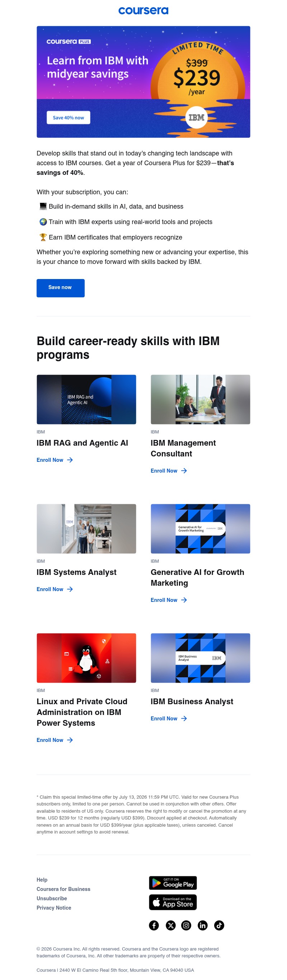
Task: Click the Save 40% now banner button
Action: [x=69, y=117]
